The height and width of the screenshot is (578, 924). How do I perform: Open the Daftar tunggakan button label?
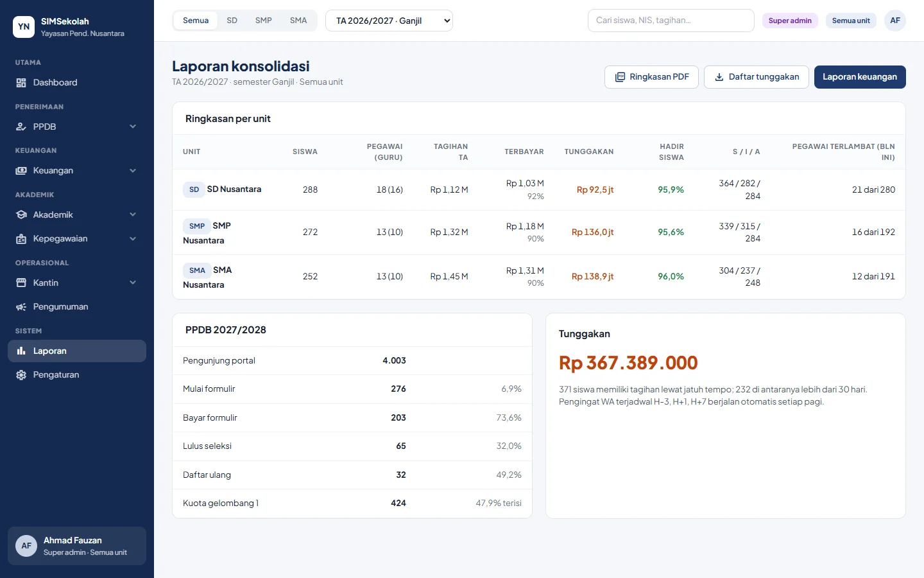(x=764, y=77)
